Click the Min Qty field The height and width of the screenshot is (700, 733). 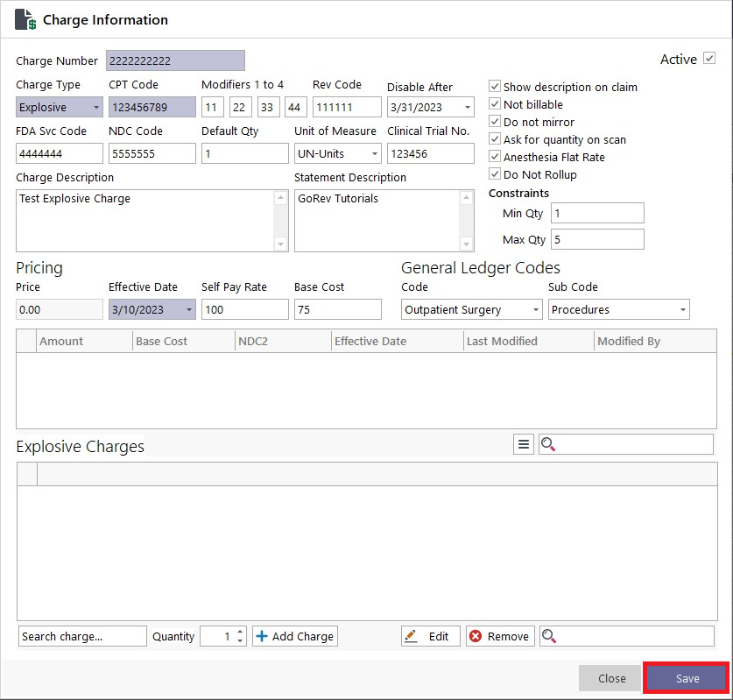click(597, 213)
